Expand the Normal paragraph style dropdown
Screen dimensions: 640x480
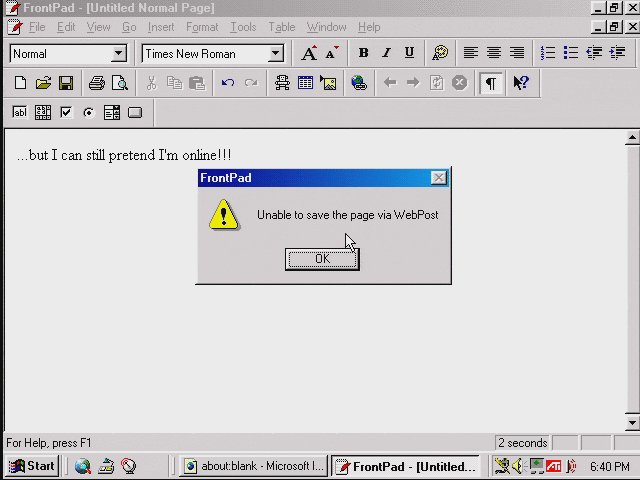(x=118, y=53)
